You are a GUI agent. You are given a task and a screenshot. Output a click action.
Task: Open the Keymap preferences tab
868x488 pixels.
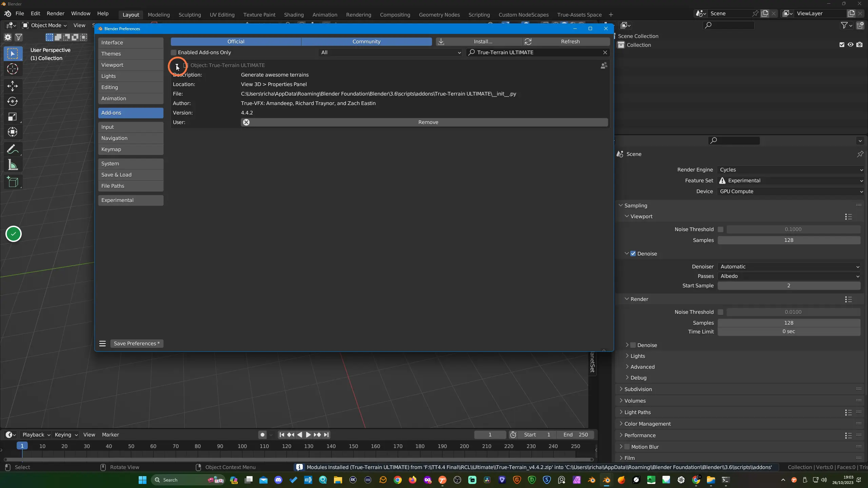click(131, 149)
